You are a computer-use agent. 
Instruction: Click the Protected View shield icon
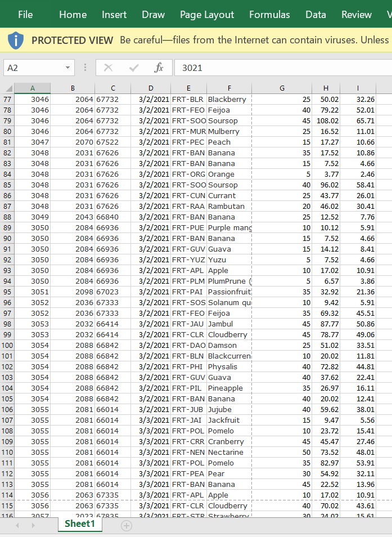[15, 41]
